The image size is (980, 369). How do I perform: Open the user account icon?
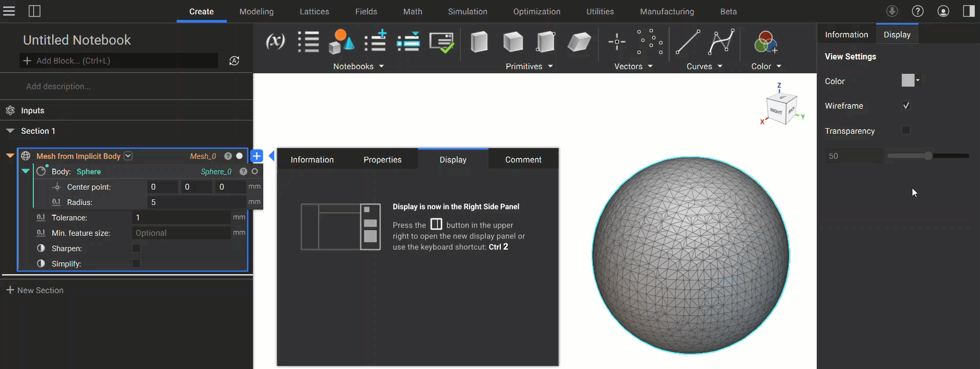point(943,11)
